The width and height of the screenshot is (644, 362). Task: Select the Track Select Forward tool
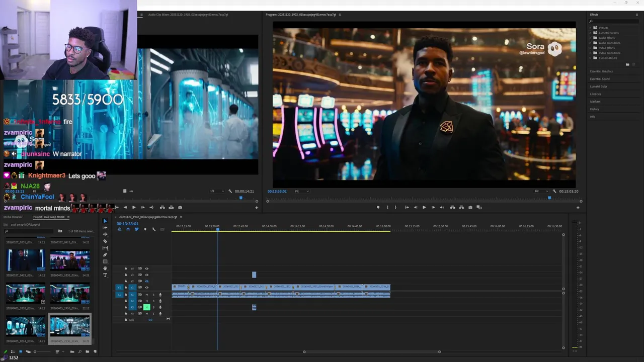[x=105, y=227]
